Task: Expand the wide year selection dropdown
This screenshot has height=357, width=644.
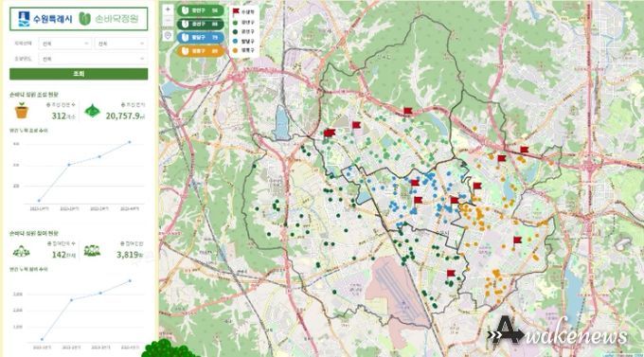Action: (93, 59)
